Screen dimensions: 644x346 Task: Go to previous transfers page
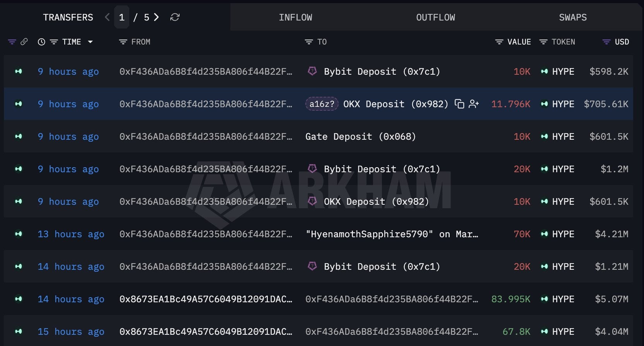point(108,17)
